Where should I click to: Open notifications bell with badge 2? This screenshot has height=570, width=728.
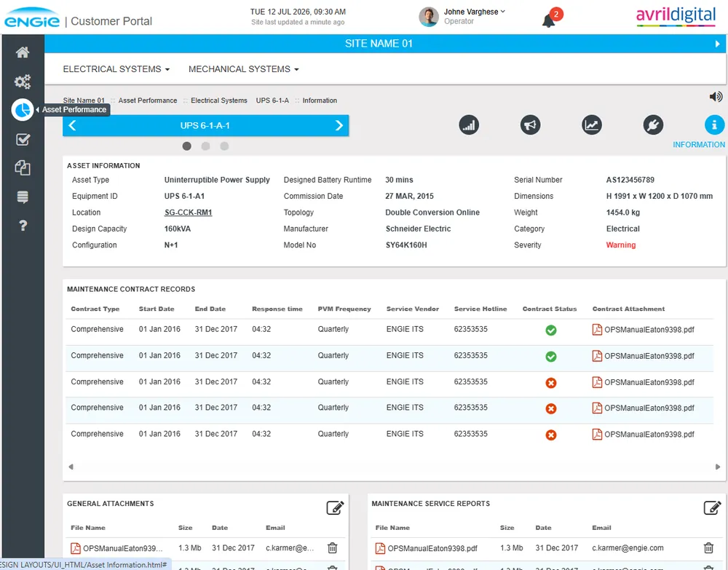coord(552,17)
